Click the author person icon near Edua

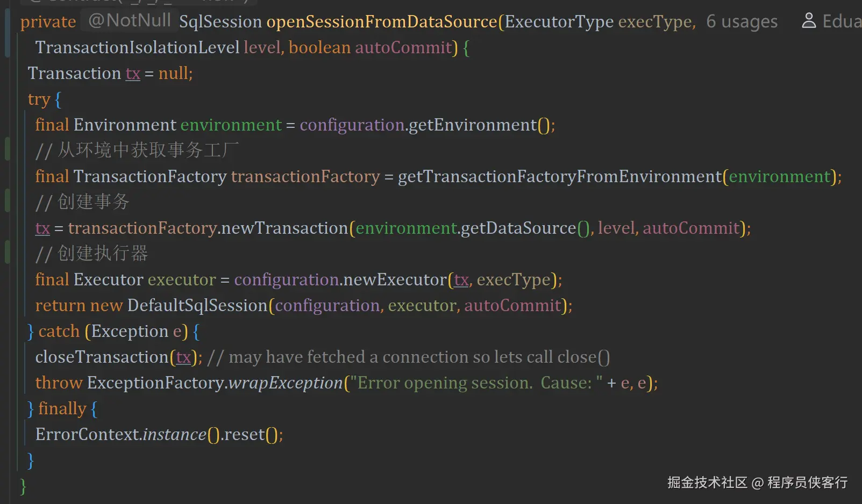[808, 21]
